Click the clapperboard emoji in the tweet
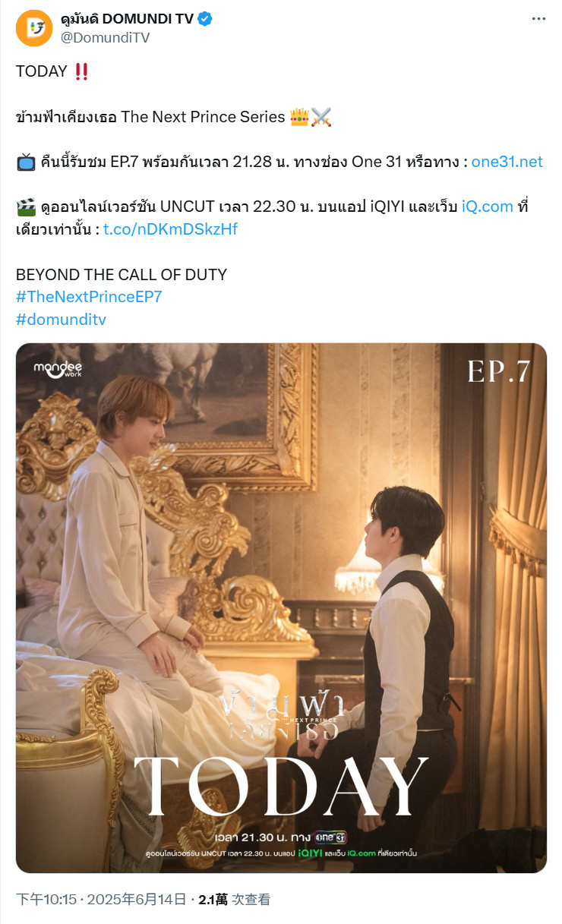 coord(26,207)
